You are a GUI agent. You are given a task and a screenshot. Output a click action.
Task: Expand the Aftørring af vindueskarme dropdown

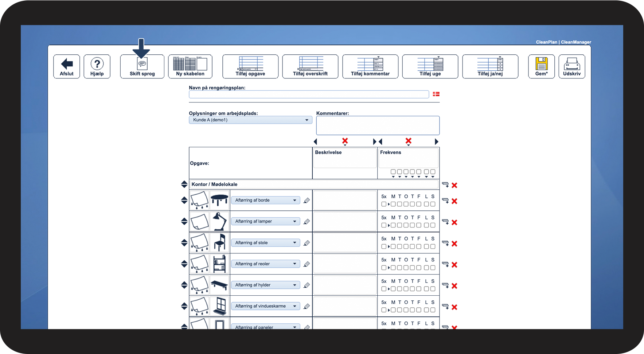point(266,306)
